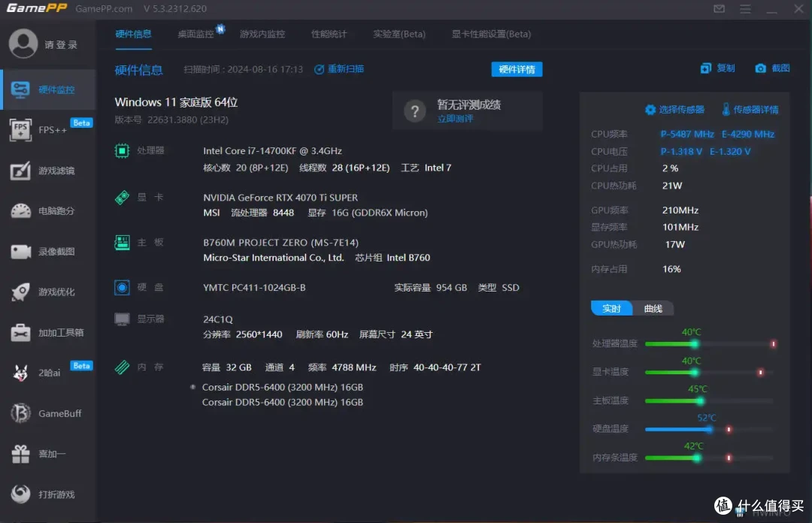Screen dimensions: 812x523
Task: Switch to 游戏内监控 tab
Action: [262, 34]
